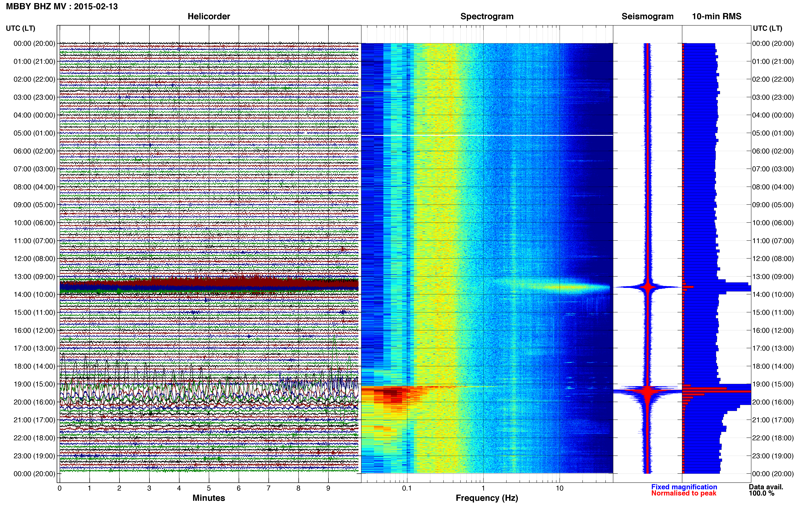
Task: Click the left 'UTC (LT)' axis label
Action: [21, 28]
